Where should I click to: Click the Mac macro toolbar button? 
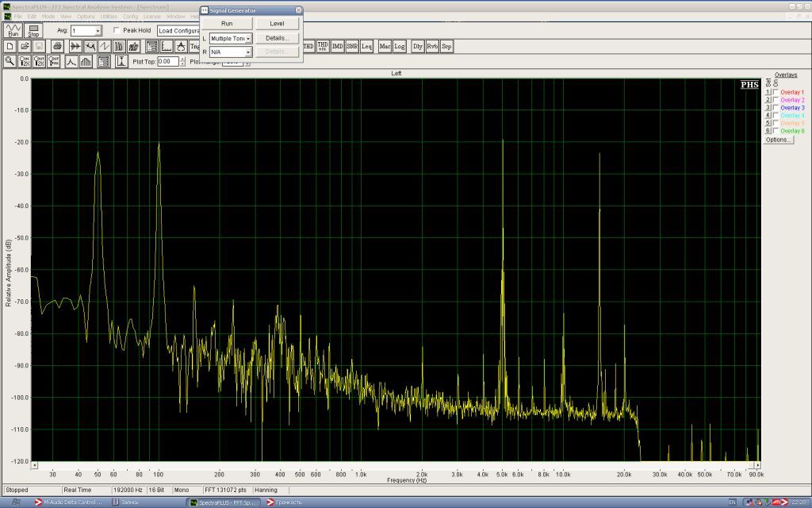coord(385,47)
